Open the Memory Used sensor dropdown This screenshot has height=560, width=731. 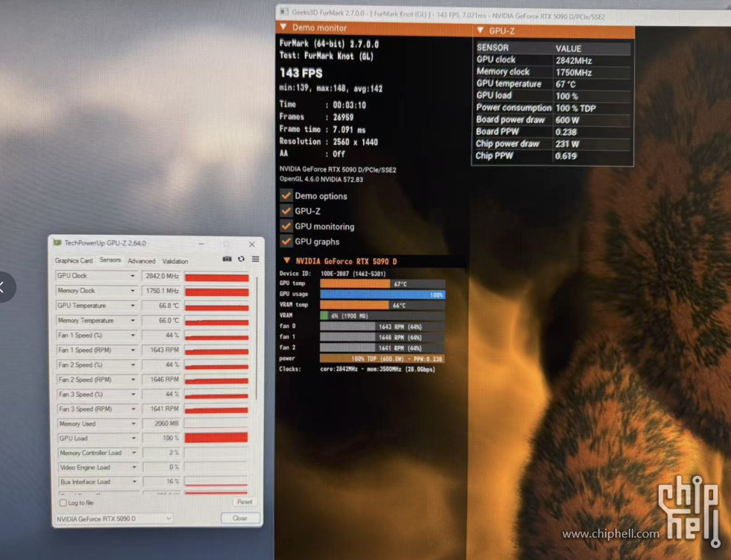pos(134,424)
